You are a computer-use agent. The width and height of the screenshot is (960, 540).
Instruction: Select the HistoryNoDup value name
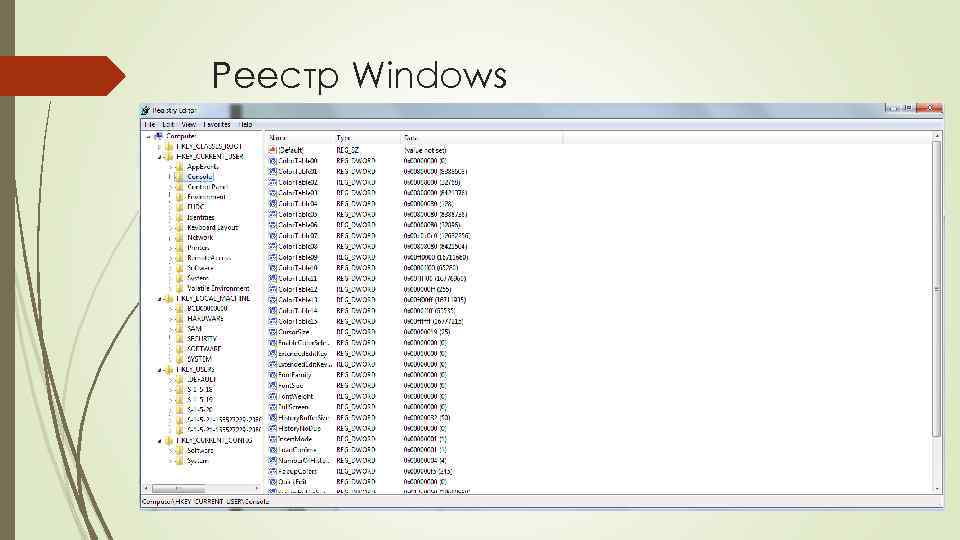click(299, 429)
